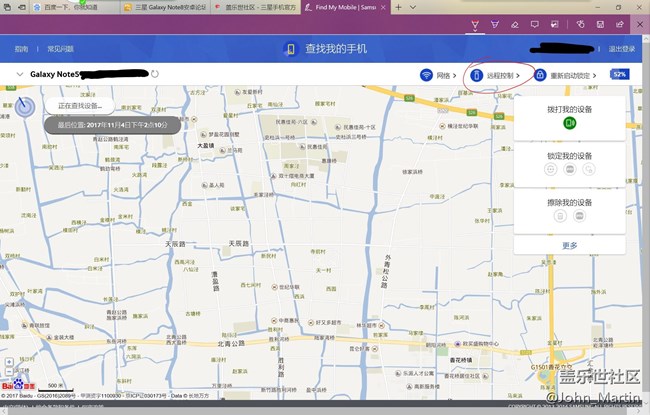Select the eraser web note tool
Screen dimensions: 650x415
[515, 25]
